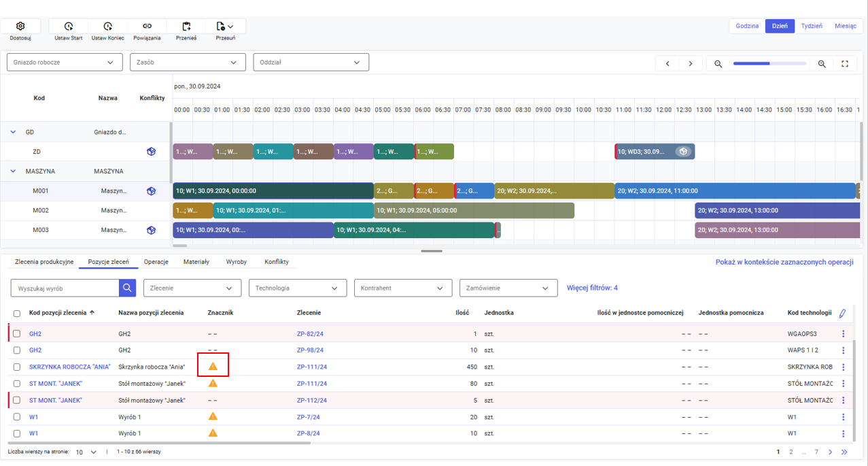Tick the checkbox for SKRZYNKA ROBOCZA "ANIA"
Screen dimensions: 868x466
click(x=17, y=367)
